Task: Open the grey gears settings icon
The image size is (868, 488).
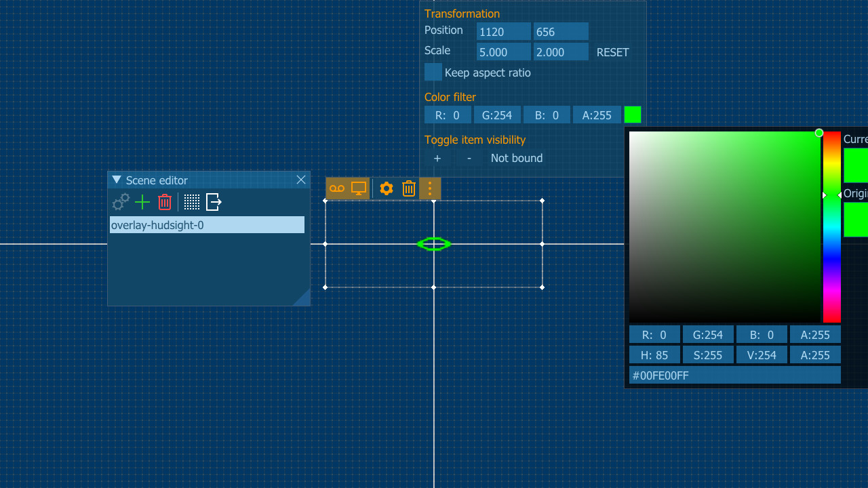Action: (121, 202)
